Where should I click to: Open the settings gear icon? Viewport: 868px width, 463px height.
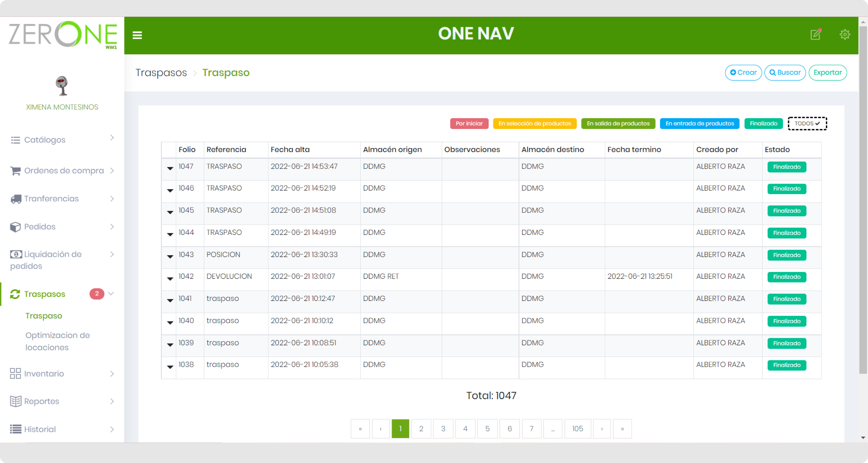(844, 34)
